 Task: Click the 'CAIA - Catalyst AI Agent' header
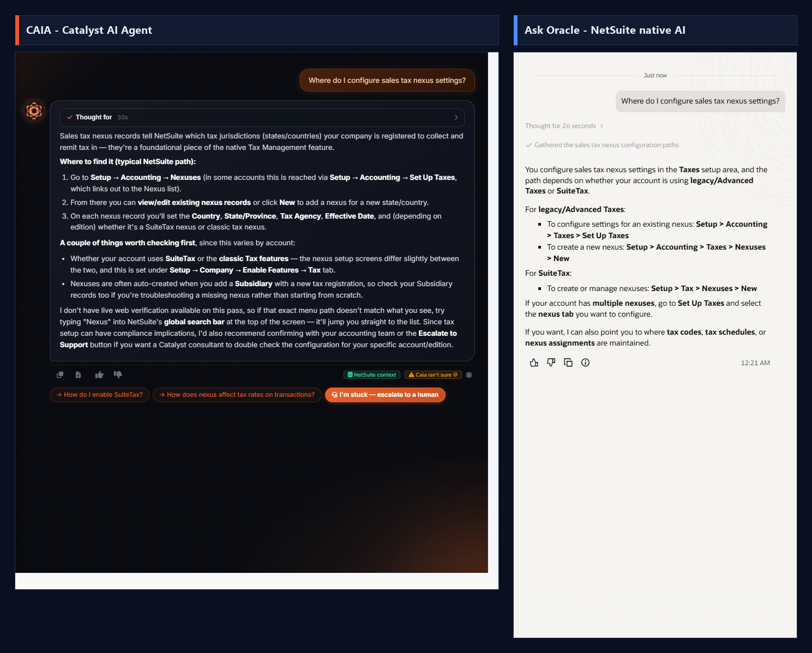(257, 30)
